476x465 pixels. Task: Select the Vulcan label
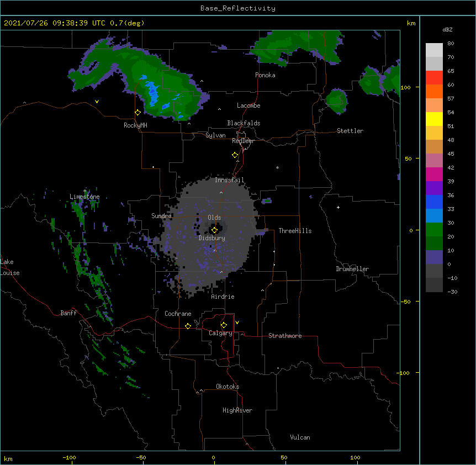[x=300, y=437]
